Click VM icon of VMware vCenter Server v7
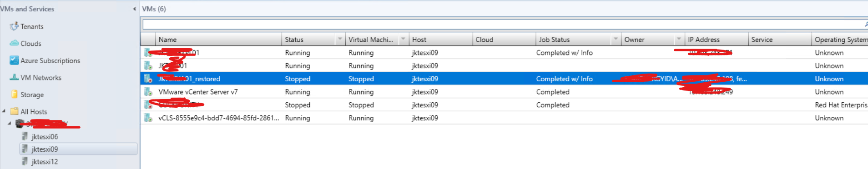The height and width of the screenshot is (169, 868). [148, 92]
